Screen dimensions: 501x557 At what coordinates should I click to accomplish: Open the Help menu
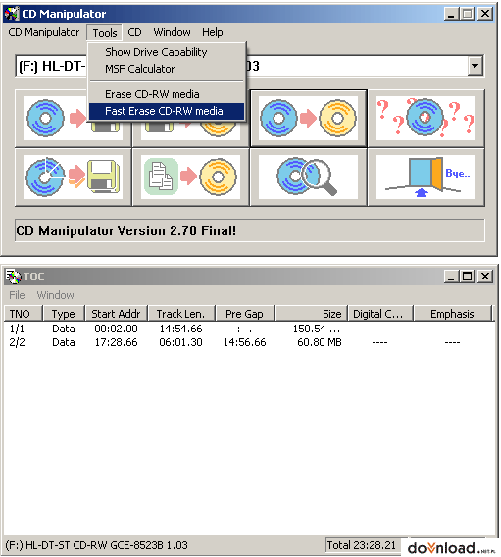point(212,32)
